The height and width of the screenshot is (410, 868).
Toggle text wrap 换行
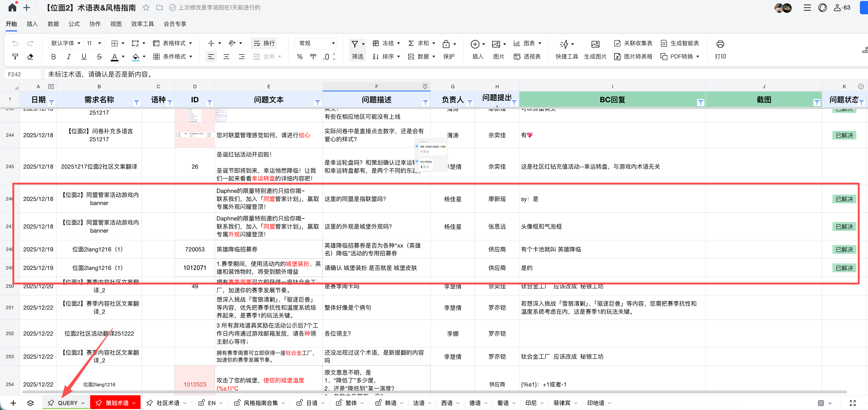point(264,43)
